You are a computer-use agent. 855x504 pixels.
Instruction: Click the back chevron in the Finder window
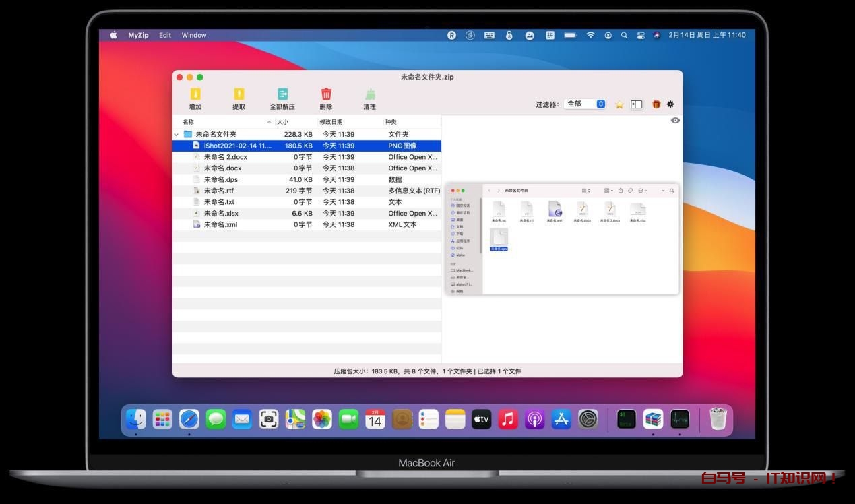point(490,191)
